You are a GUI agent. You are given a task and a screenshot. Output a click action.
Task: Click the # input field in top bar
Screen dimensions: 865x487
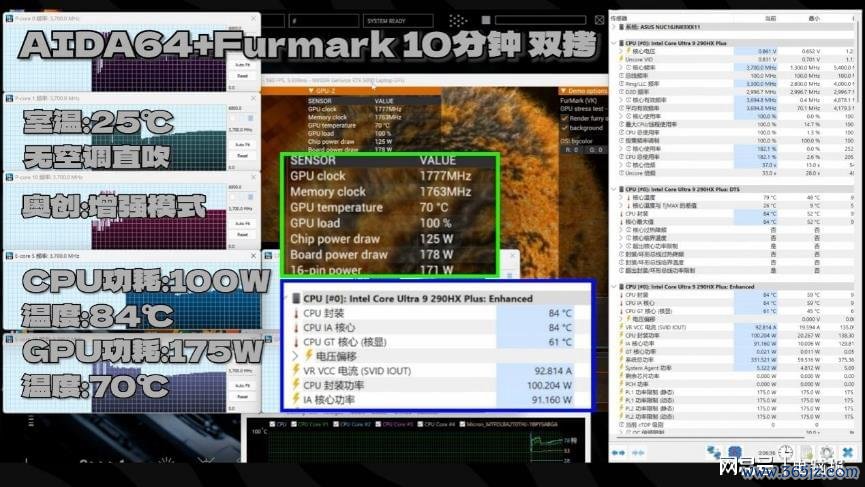coord(324,20)
